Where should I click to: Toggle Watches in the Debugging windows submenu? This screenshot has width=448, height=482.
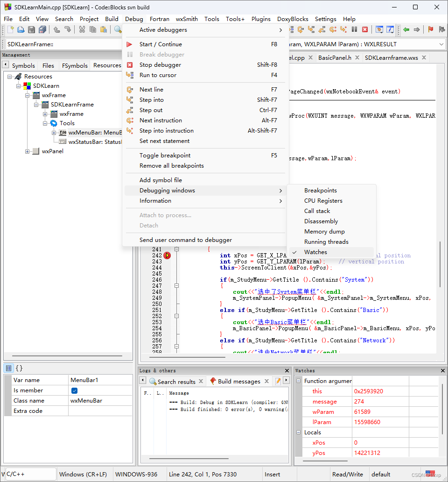(316, 252)
